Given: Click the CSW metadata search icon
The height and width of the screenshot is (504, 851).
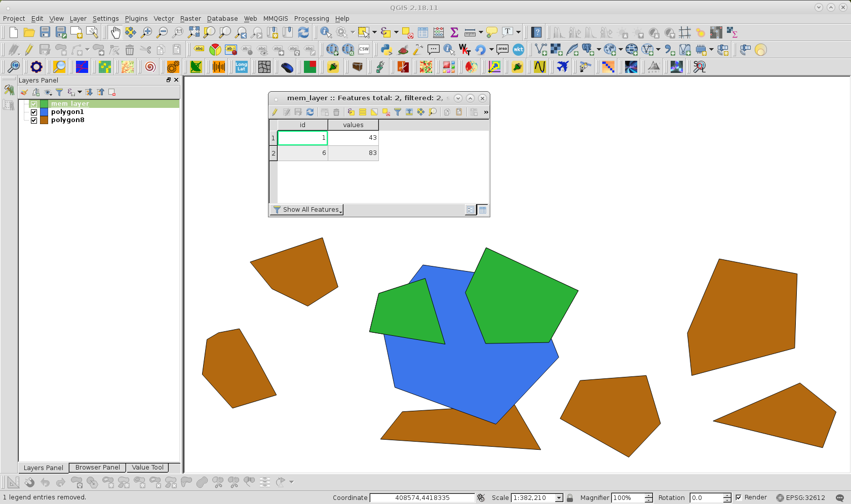Looking at the screenshot, I should 364,50.
